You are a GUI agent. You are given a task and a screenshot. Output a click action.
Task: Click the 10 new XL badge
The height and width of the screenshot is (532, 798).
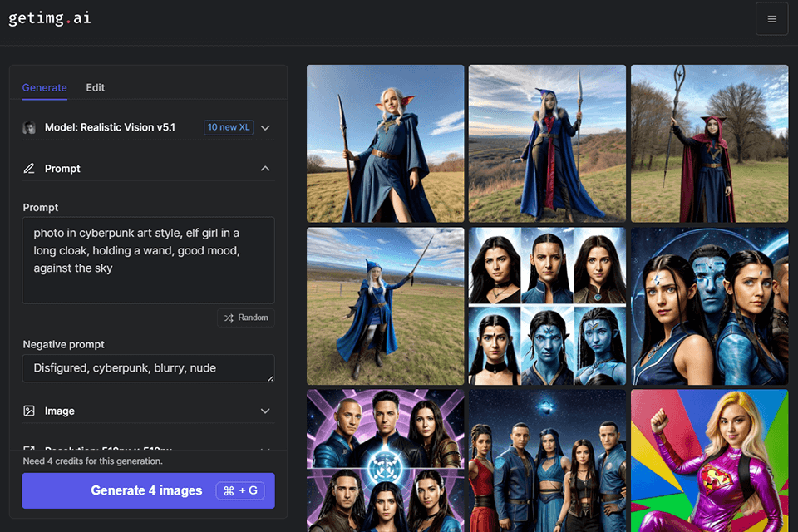click(229, 127)
